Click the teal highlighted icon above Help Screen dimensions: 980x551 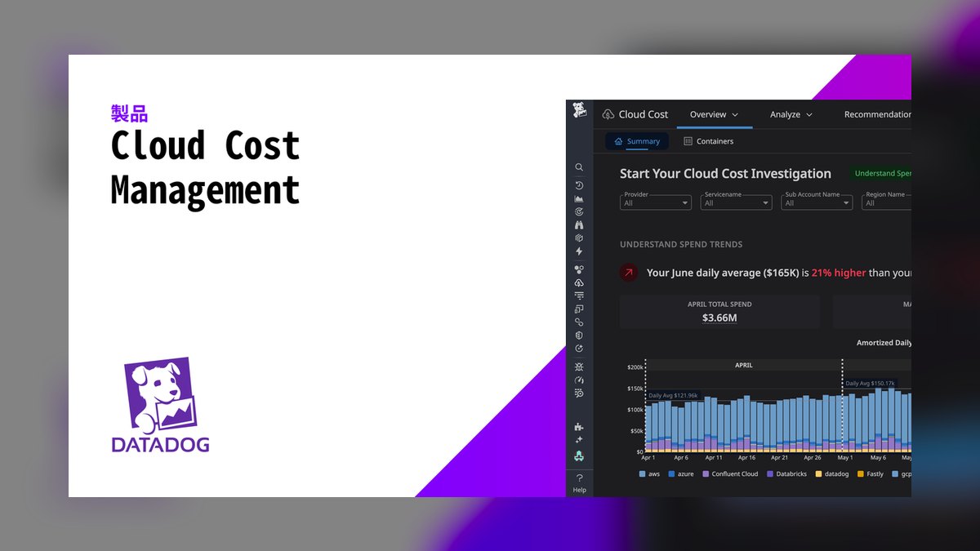[x=579, y=456]
